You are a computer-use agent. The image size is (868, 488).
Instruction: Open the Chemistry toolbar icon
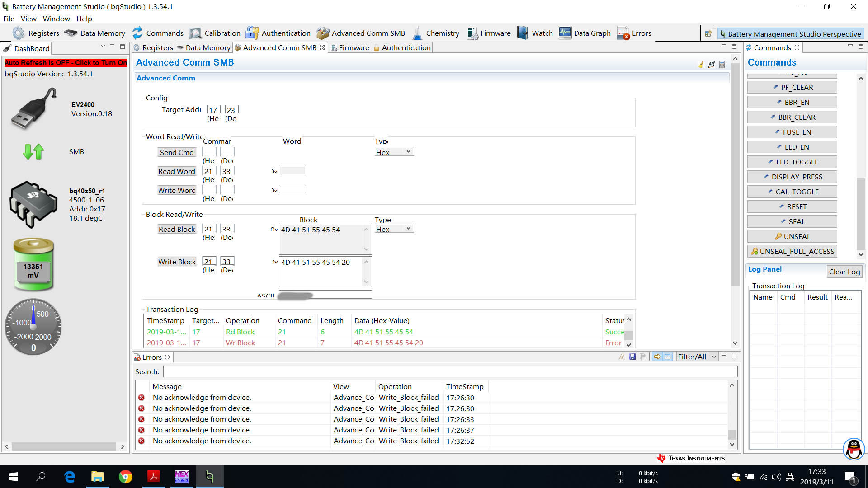click(418, 33)
